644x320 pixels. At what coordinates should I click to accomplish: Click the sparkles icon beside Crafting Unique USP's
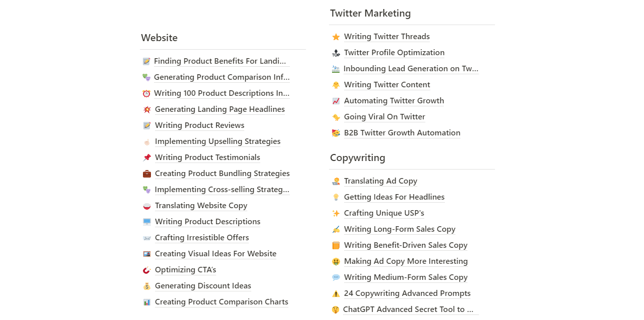coord(336,213)
